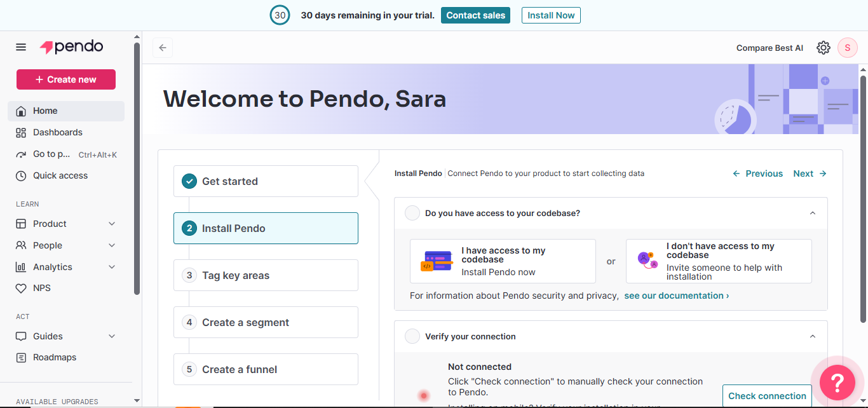Select the Create a segment step
The image size is (868, 408).
(x=266, y=322)
